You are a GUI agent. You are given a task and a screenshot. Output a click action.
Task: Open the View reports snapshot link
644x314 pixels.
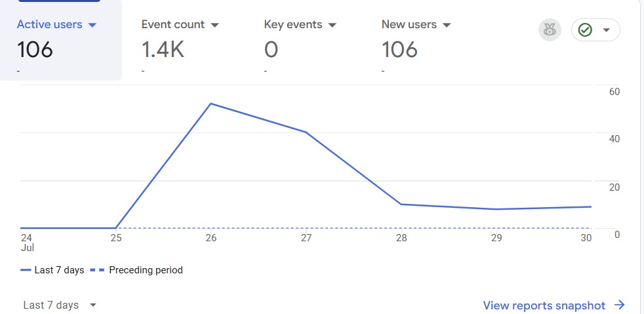tap(544, 305)
